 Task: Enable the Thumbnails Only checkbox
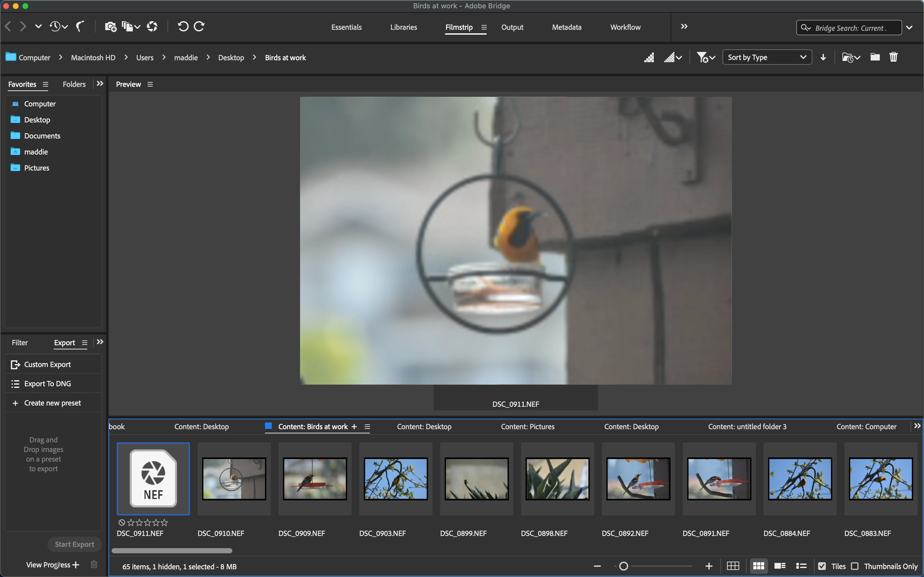pyautogui.click(x=855, y=566)
